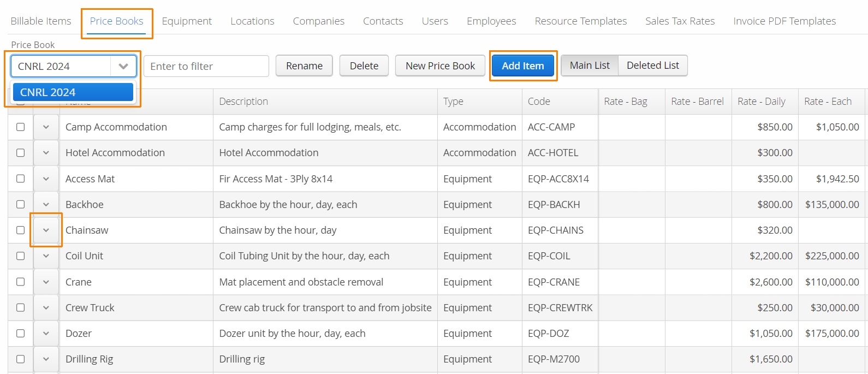Switch to the Equipment tab
Viewport: 868px width, 374px height.
tap(187, 21)
